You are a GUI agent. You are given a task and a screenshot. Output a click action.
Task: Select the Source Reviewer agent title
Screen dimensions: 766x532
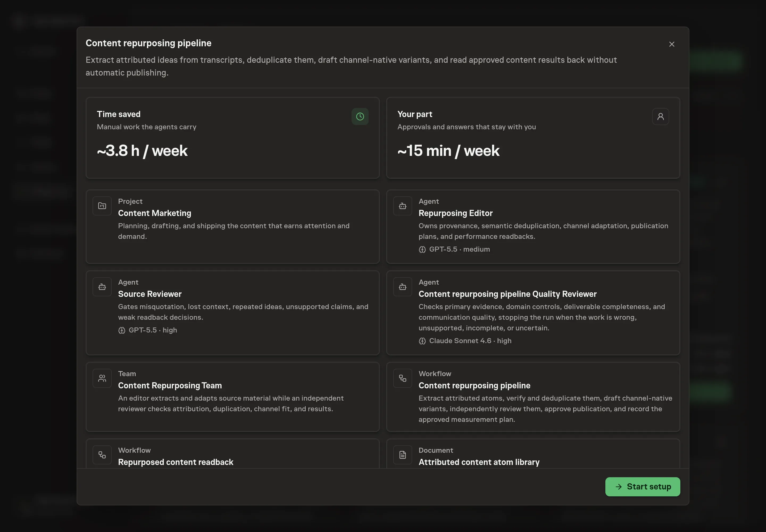[x=150, y=294]
